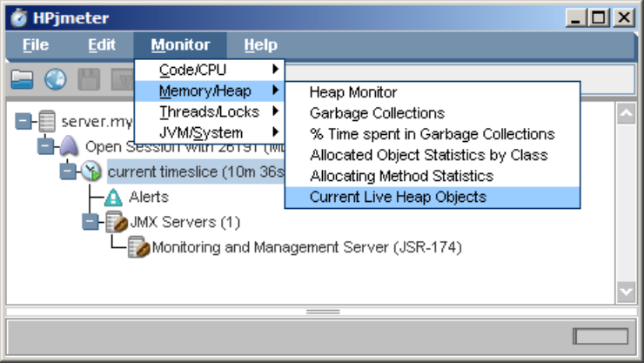Minimize the HPjmeter window
This screenshot has width=644, height=363.
click(575, 18)
